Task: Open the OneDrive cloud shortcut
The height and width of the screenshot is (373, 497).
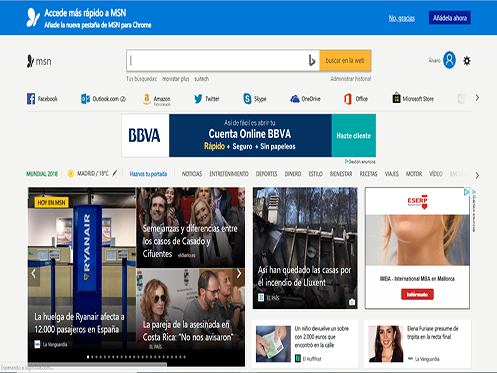Action: (295, 99)
